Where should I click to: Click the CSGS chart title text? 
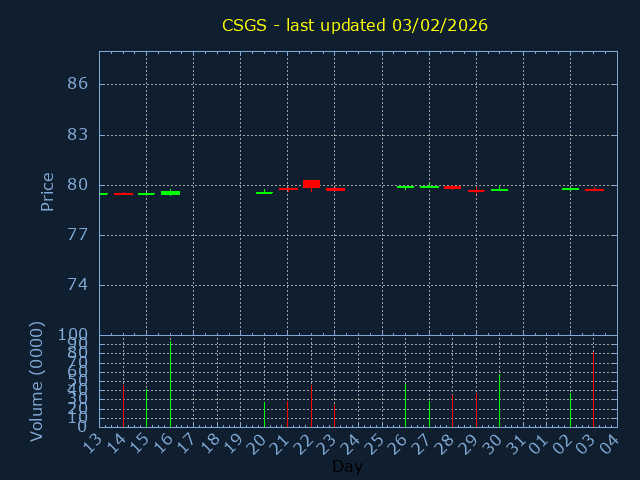click(x=355, y=25)
